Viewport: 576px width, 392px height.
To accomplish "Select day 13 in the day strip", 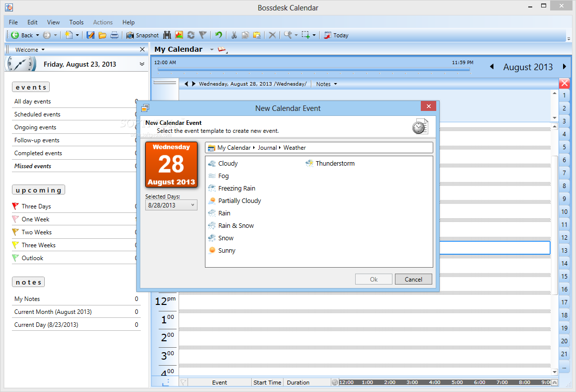I will click(564, 251).
